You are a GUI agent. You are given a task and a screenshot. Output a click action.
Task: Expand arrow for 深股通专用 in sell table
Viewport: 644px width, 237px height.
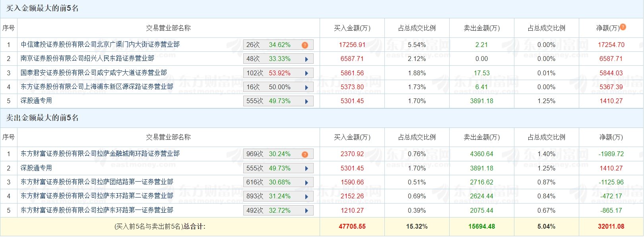(x=306, y=168)
